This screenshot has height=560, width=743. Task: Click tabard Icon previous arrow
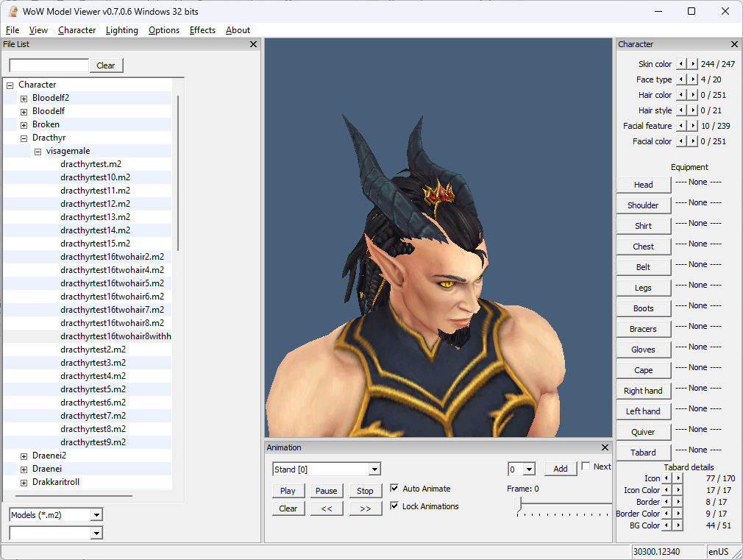click(x=666, y=478)
